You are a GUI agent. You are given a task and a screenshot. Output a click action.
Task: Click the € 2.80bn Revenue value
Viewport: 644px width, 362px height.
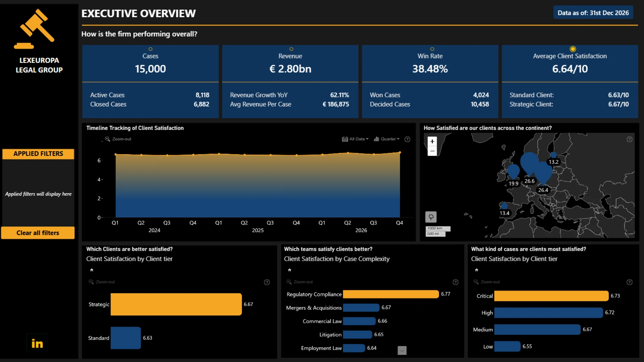coord(290,69)
